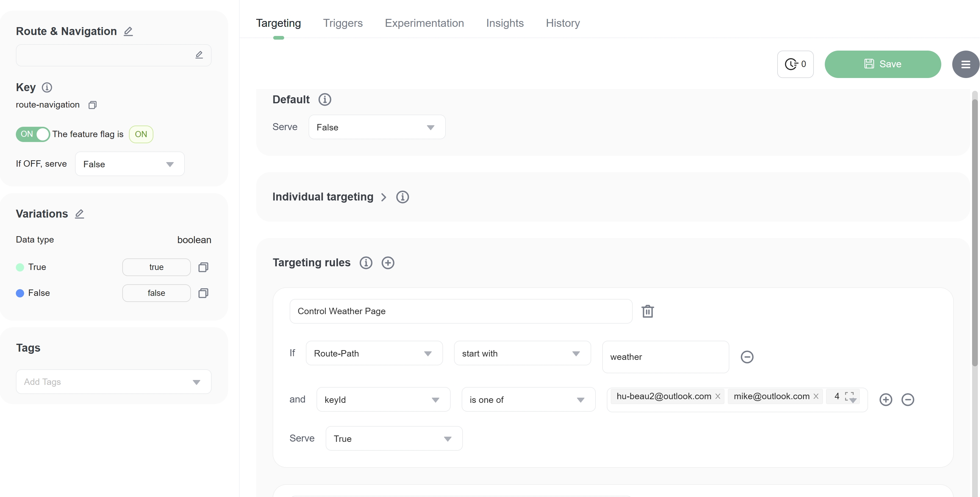Open the keyId attribute dropdown
Image resolution: width=980 pixels, height=497 pixels.
coord(384,400)
